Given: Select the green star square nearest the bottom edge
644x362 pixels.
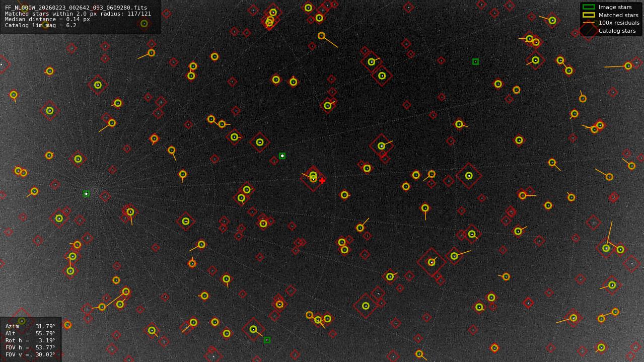Looking at the screenshot, I should 267,340.
